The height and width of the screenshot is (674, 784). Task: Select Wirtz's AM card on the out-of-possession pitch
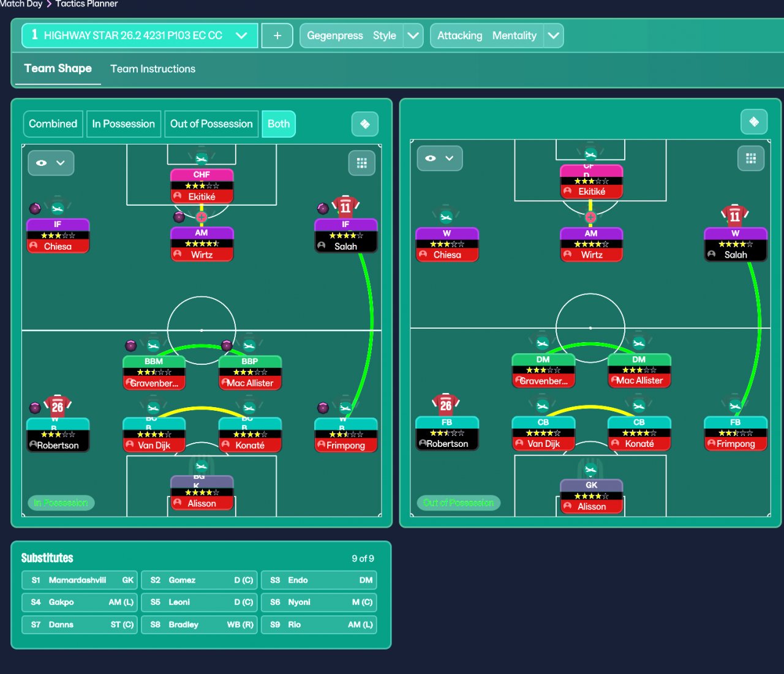[x=591, y=244]
